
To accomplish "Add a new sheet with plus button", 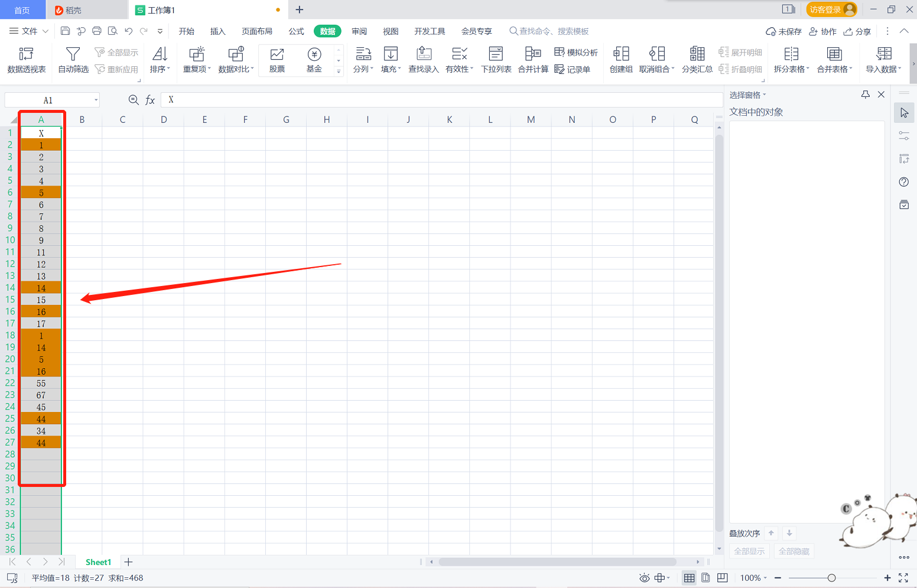I will (128, 562).
